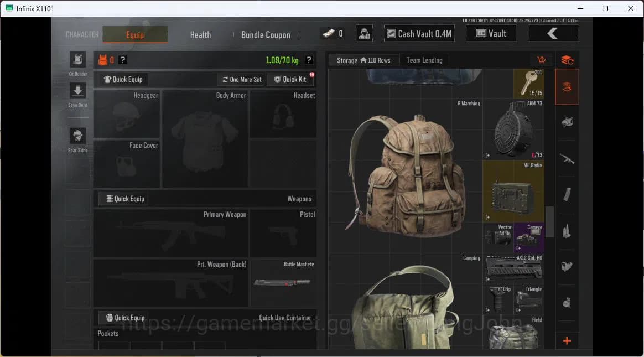Select the highlighted all-items storage filter

coord(567,87)
